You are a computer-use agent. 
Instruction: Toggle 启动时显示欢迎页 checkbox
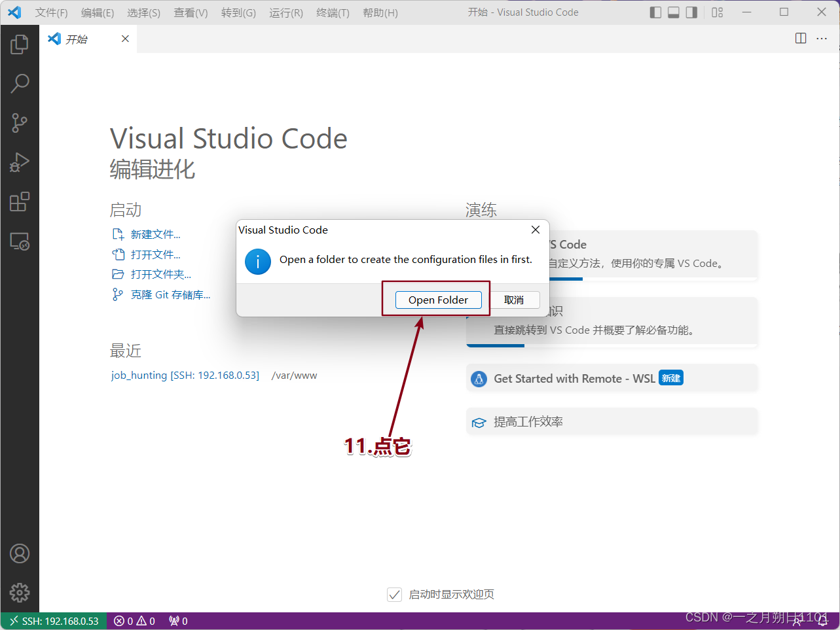394,595
